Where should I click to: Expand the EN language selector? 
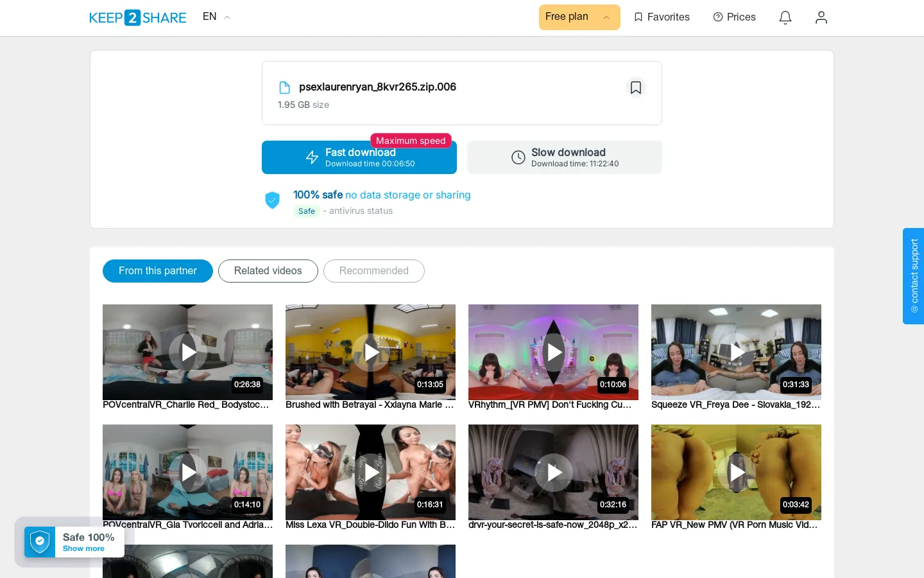pos(216,17)
